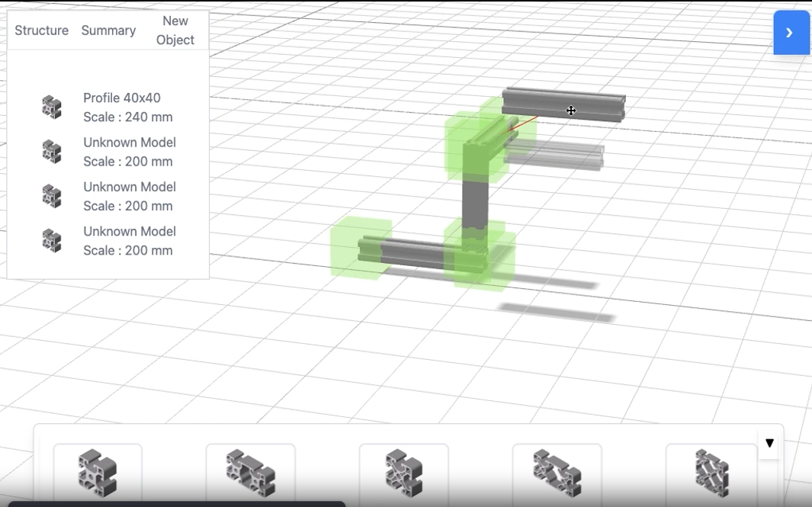The height and width of the screenshot is (507, 812).
Task: Click the first Unknown Model icon in list
Action: coord(51,151)
